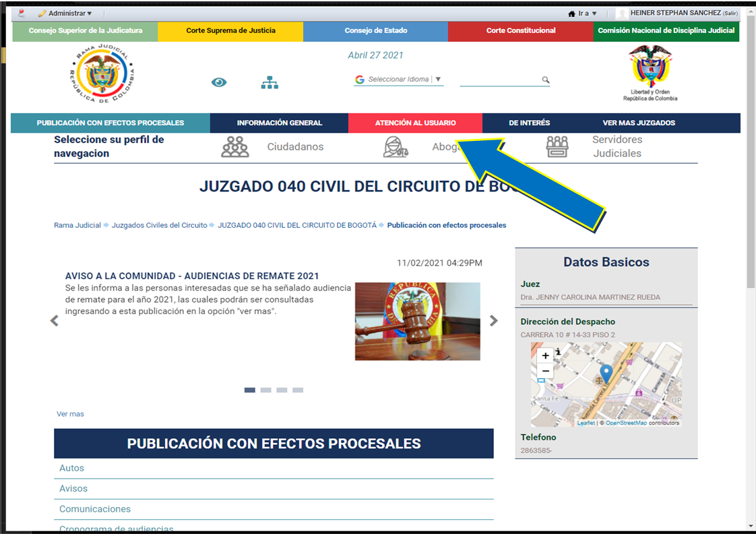Zoom out on the map
This screenshot has height=540, width=756.
coord(545,371)
